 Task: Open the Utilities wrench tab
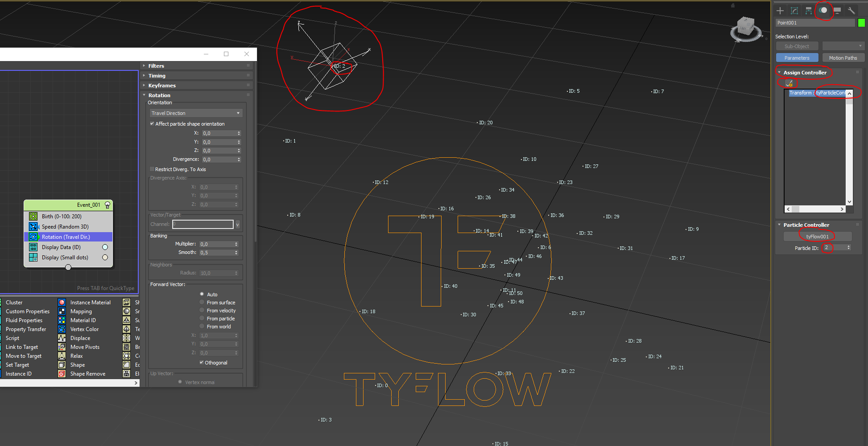point(851,11)
